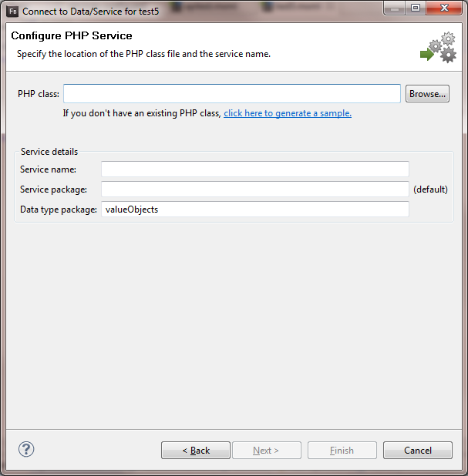Minimize the Connect to Data/Service dialog
The width and height of the screenshot is (468, 476).
pyautogui.click(x=396, y=9)
